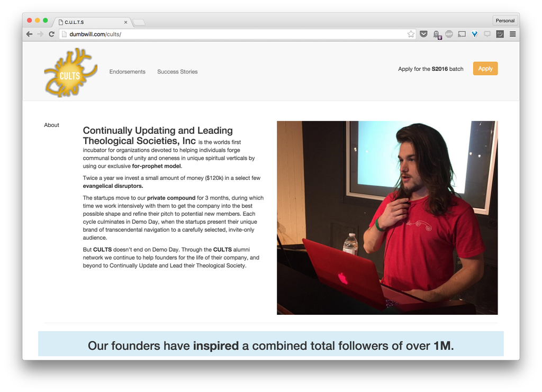Click the gray speech bubble extension

[x=487, y=34]
